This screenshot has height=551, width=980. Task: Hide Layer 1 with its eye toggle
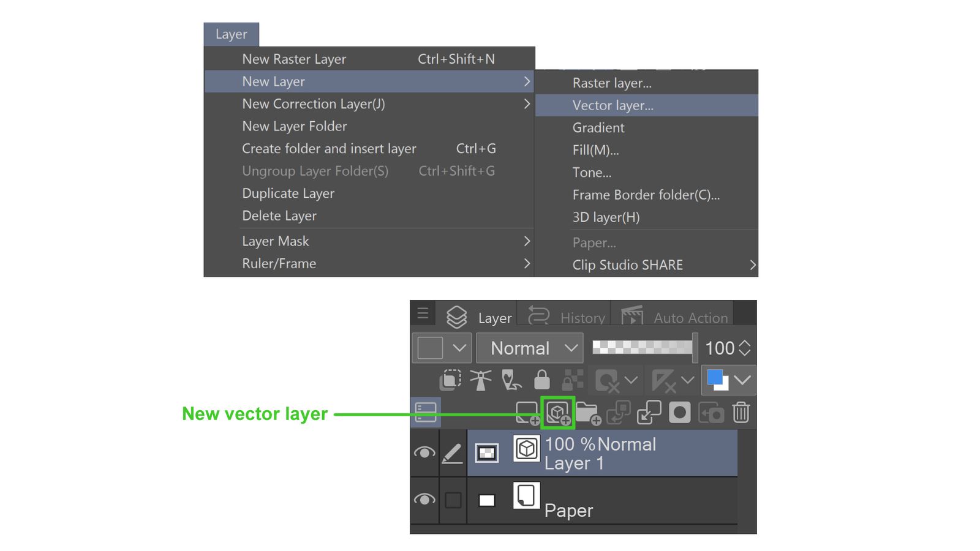425,453
